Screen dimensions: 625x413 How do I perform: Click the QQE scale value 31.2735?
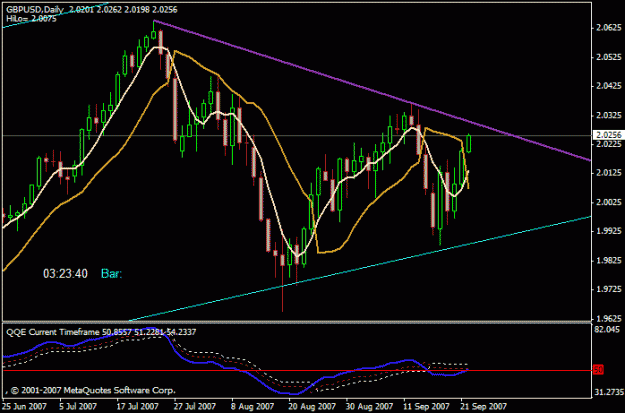point(607,393)
